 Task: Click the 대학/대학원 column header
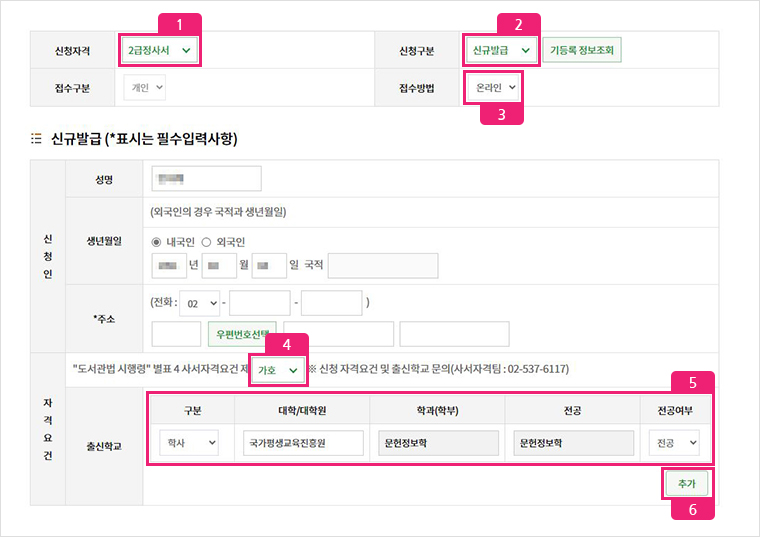coord(302,411)
